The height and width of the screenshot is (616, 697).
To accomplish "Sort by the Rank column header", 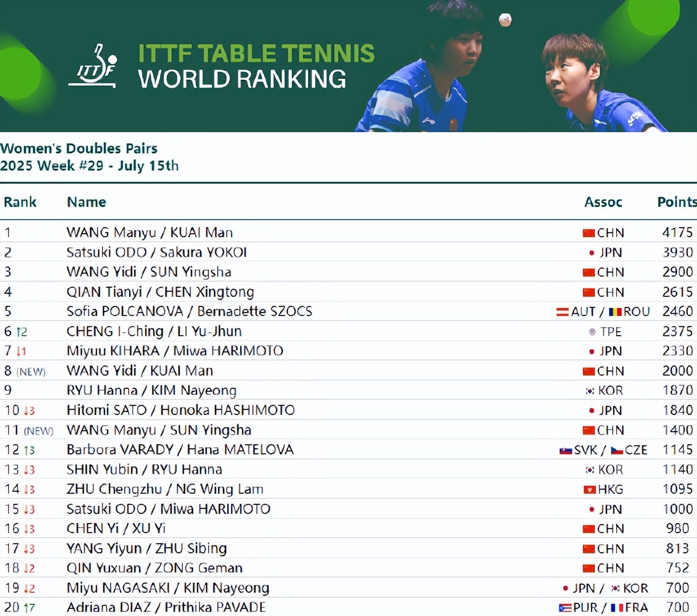I will point(20,202).
